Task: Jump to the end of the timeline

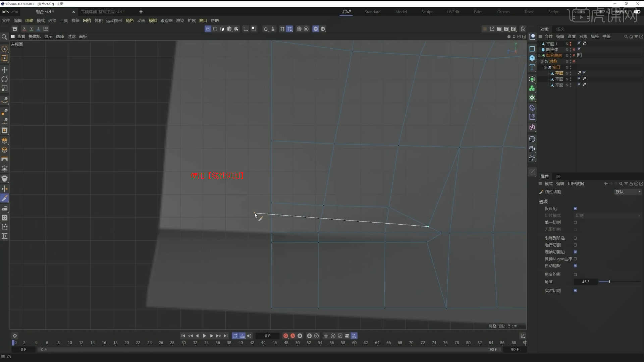Action: coord(226,336)
